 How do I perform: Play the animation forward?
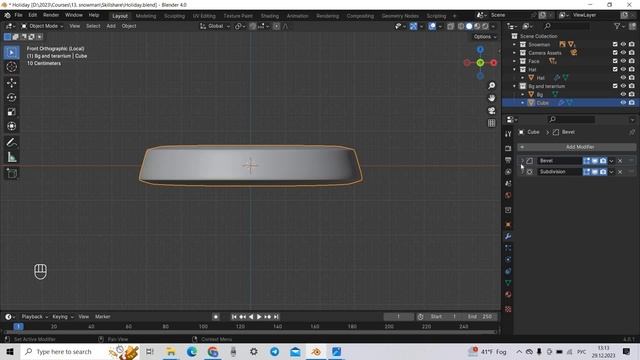click(259, 317)
